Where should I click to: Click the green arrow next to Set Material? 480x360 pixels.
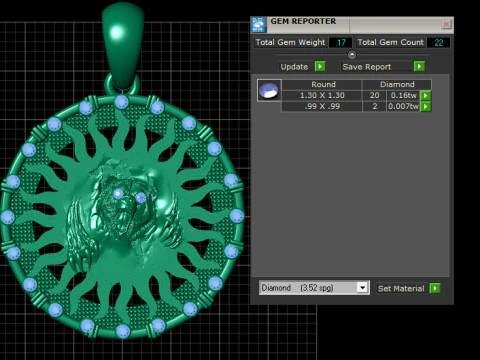(x=435, y=288)
